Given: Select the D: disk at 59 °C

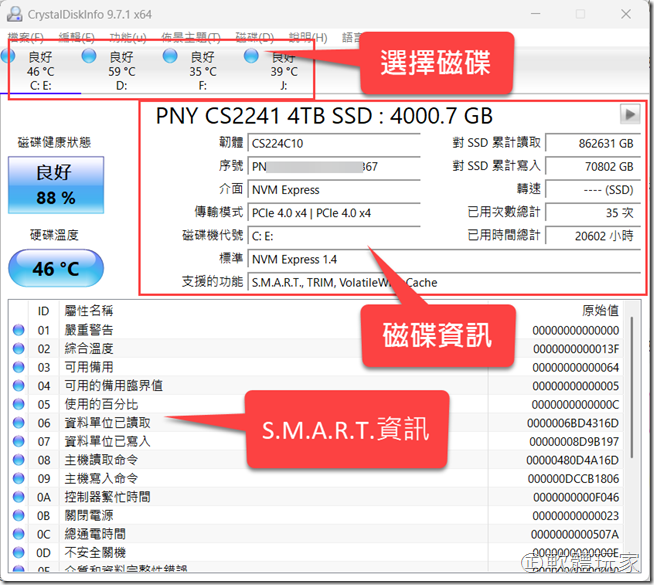Looking at the screenshot, I should (89, 57).
